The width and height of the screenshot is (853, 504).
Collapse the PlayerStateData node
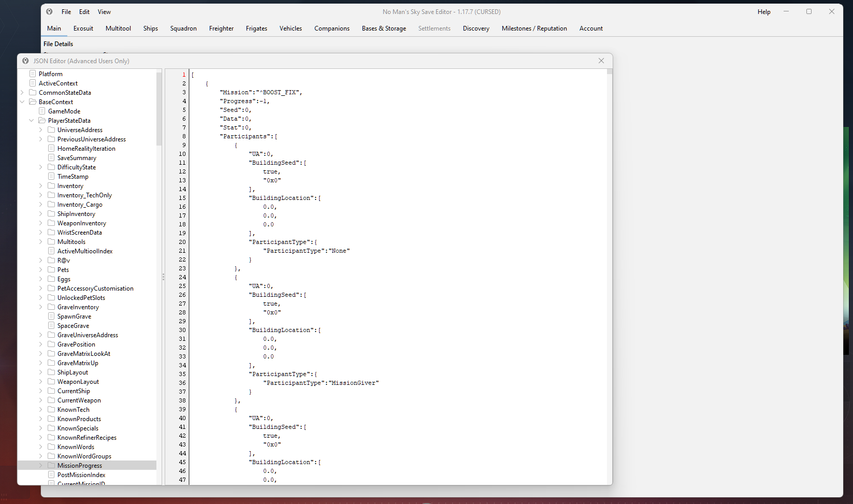[x=32, y=120]
